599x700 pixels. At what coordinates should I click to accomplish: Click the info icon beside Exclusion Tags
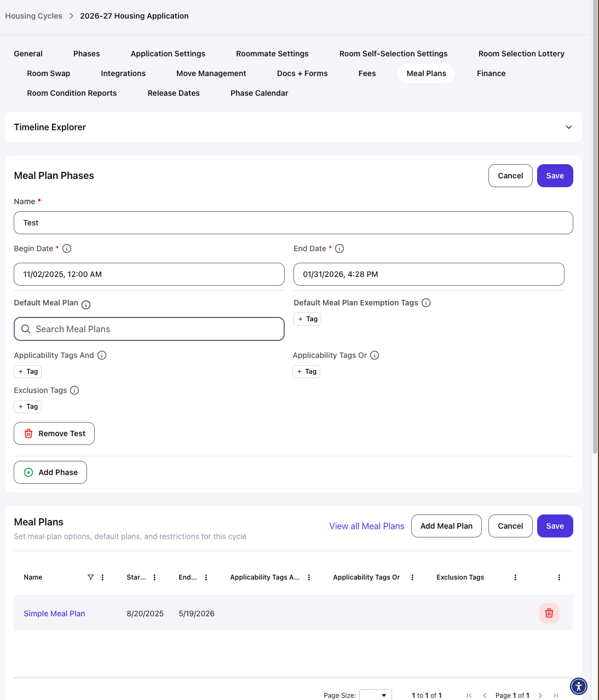click(74, 390)
